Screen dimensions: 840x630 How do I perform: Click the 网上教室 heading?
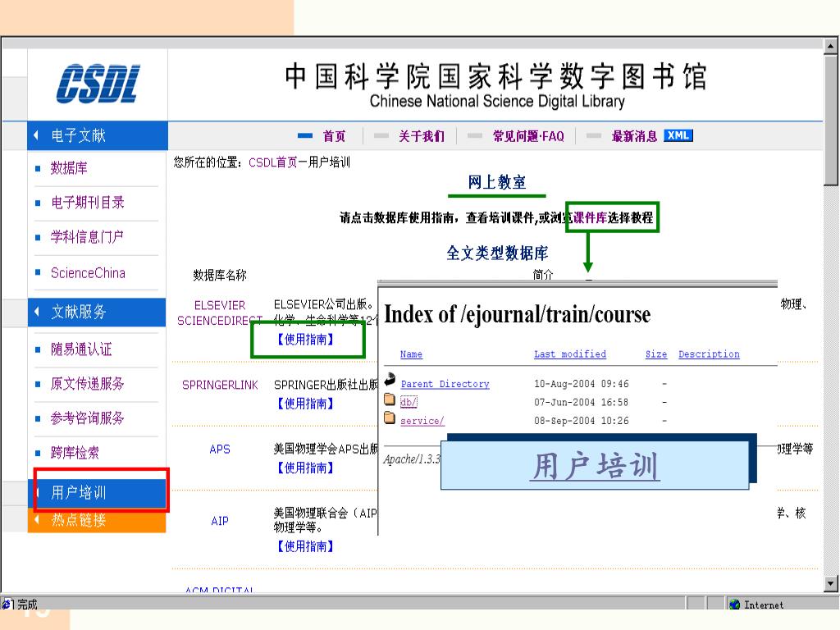[496, 182]
